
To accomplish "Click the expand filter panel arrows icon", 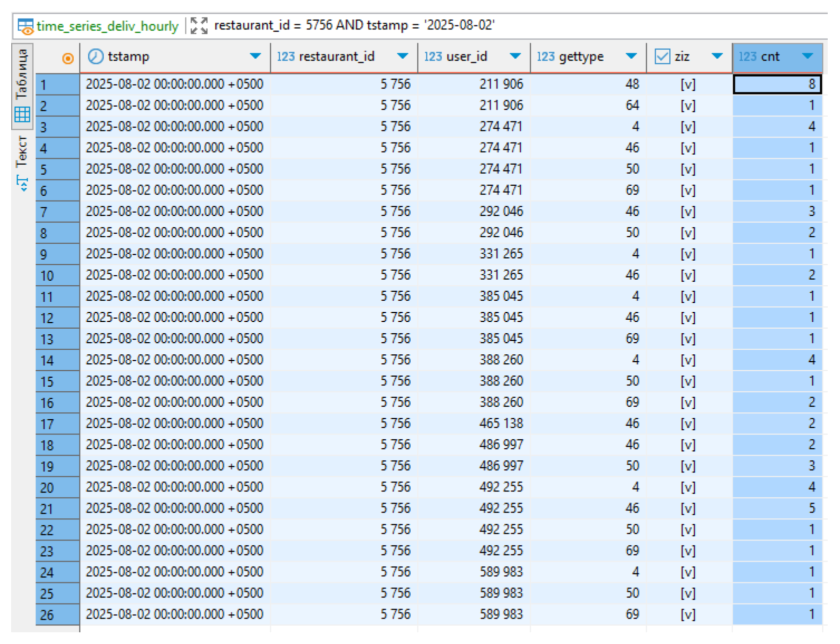I will 199,26.
